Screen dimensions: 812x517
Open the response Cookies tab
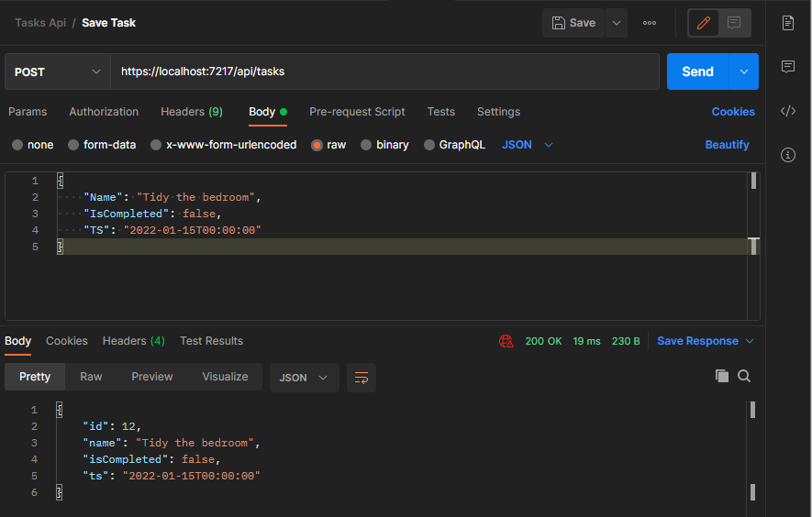coord(67,341)
